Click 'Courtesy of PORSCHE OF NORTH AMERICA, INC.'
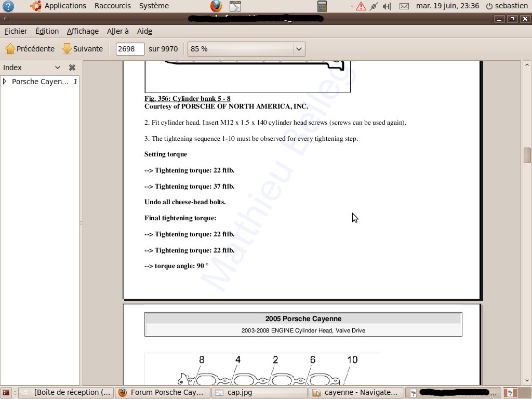 pos(227,106)
